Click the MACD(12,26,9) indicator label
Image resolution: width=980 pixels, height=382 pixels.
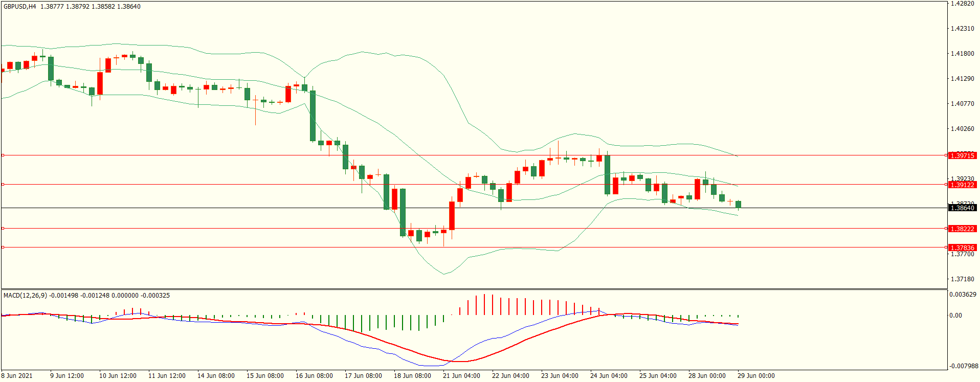pyautogui.click(x=25, y=296)
